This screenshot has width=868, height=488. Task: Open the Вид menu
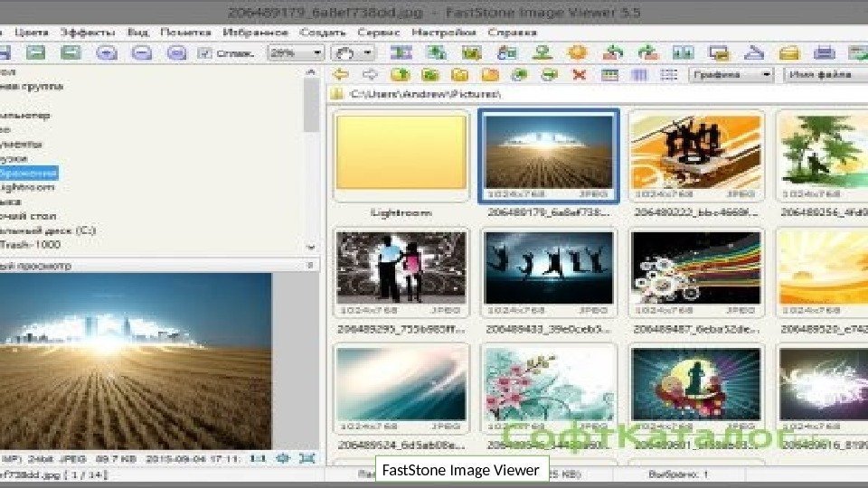pos(137,33)
